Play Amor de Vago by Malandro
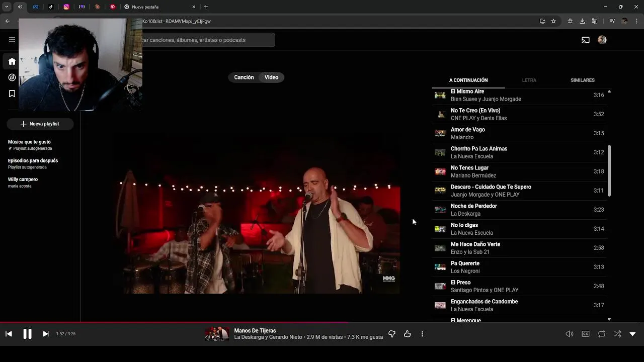The image size is (644, 362). point(520,133)
